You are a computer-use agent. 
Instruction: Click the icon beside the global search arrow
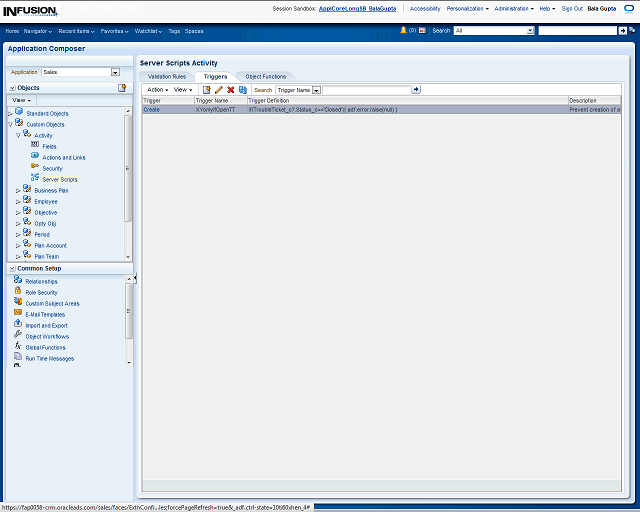coord(632,31)
